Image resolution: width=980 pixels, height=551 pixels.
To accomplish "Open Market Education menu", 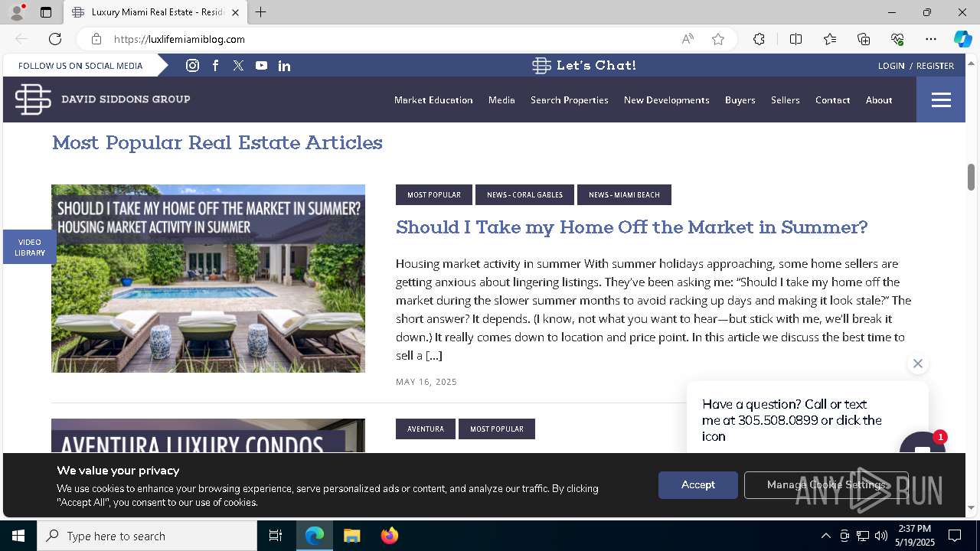I will pos(433,100).
